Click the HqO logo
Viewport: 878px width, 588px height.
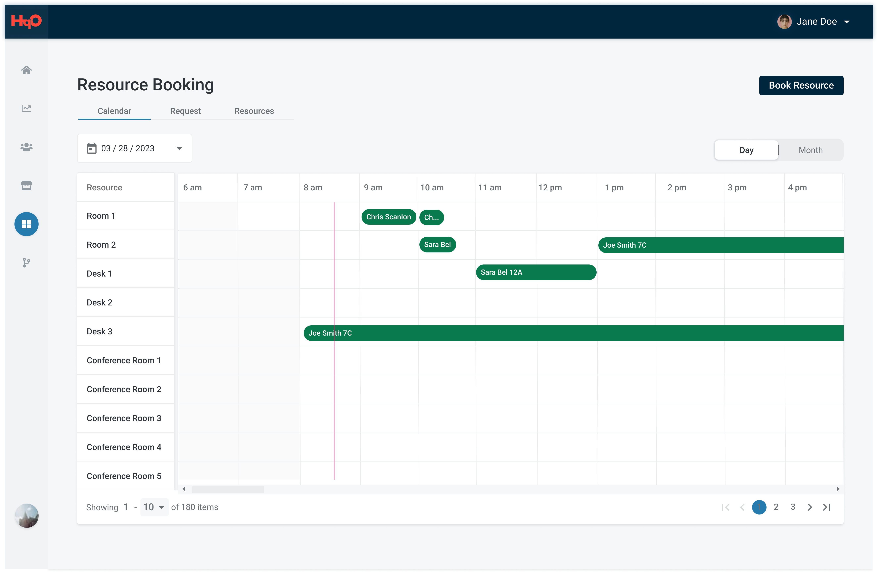[26, 21]
